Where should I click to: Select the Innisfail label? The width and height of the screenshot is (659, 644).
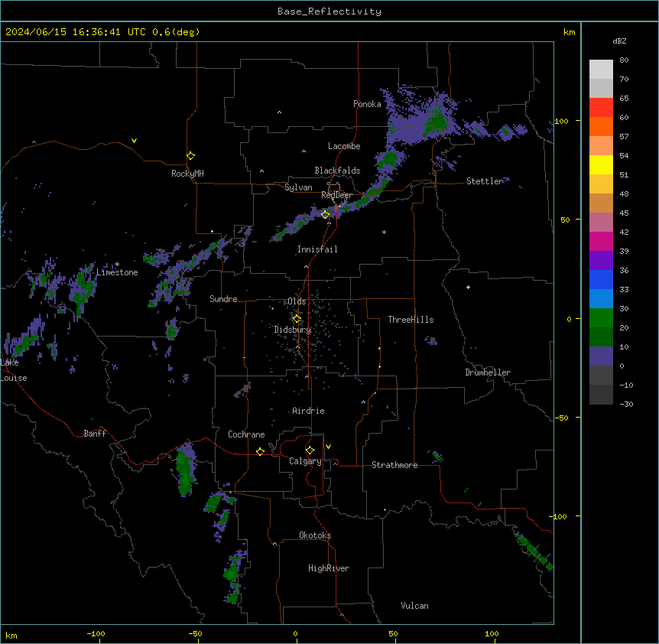click(x=317, y=249)
